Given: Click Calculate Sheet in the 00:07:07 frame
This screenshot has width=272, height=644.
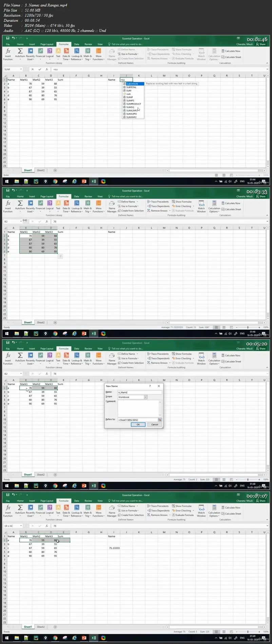Looking at the screenshot, I should [231, 514].
